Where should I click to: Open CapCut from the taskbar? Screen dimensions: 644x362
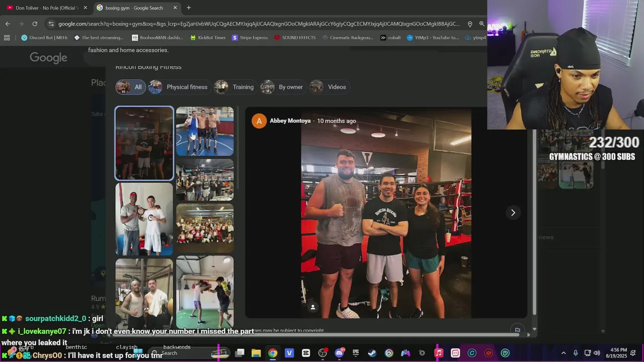[x=306, y=353]
